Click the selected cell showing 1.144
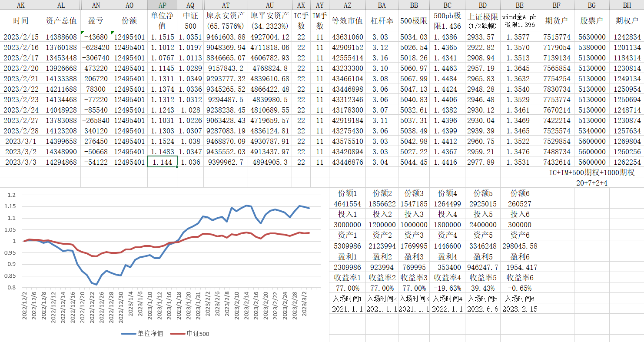The width and height of the screenshot is (644, 342). (x=162, y=162)
